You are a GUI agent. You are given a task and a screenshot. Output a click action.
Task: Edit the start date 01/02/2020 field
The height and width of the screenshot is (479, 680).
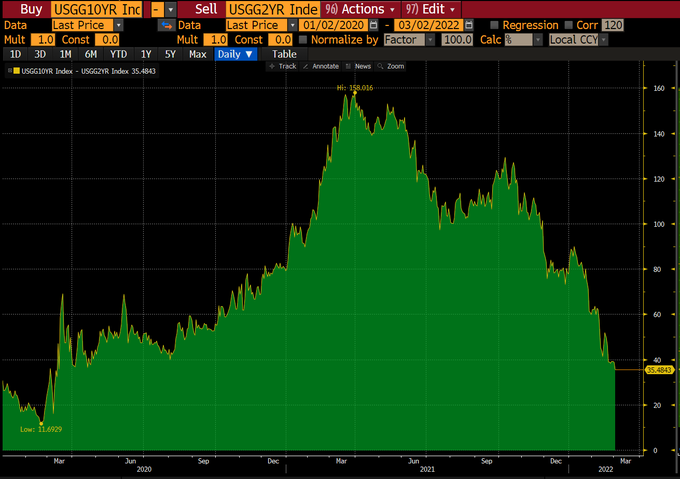[x=333, y=25]
